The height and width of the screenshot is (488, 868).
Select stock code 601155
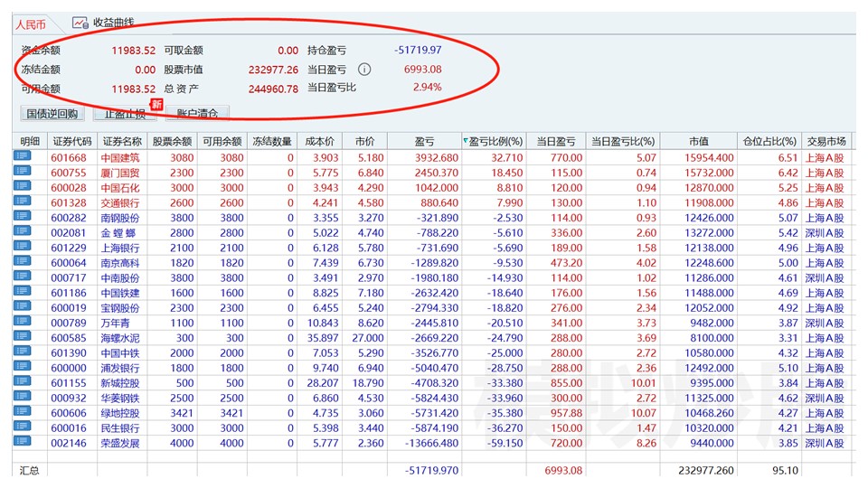coord(69,383)
